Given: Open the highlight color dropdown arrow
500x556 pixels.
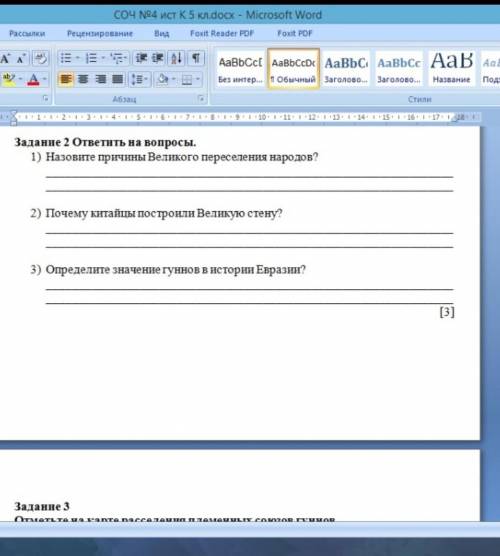Looking at the screenshot, I should click(21, 79).
